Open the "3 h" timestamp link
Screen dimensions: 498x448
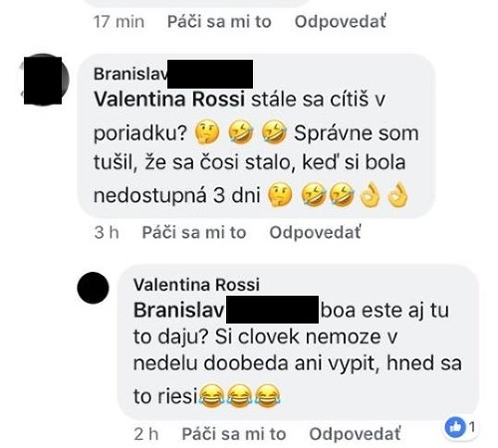pos(107,232)
